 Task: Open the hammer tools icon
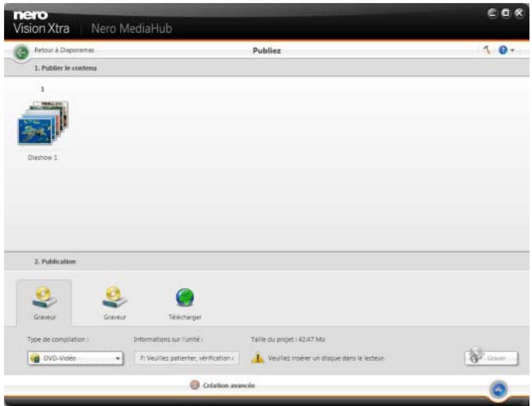click(x=487, y=50)
